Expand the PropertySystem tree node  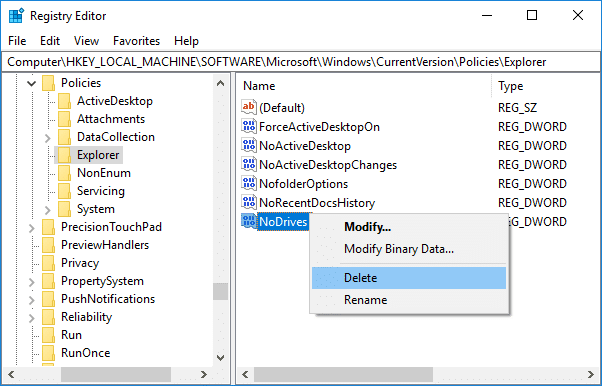point(31,282)
